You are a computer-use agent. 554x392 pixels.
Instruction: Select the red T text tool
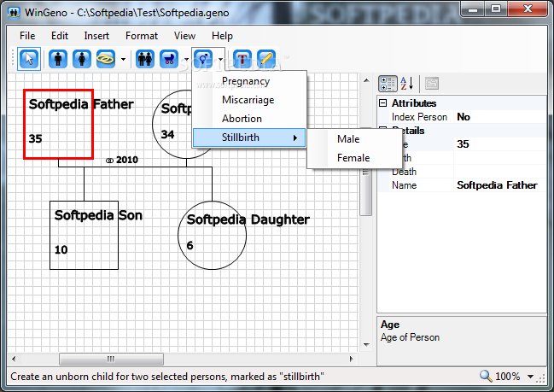pyautogui.click(x=242, y=59)
